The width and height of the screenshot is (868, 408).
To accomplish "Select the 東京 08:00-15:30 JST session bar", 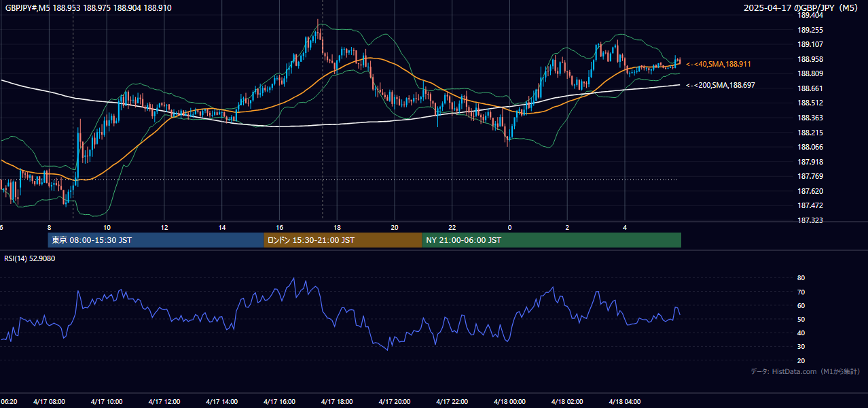I will 156,240.
